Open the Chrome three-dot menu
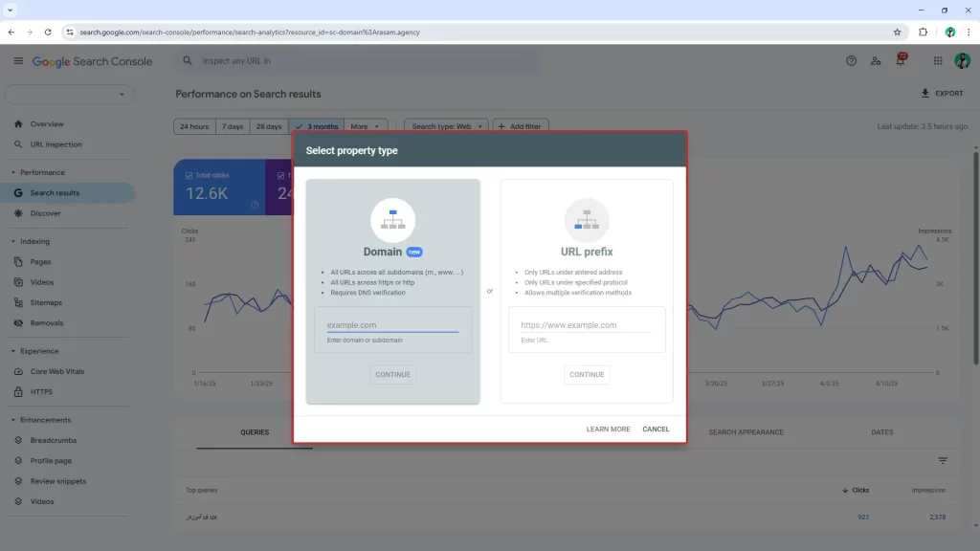980x551 pixels. 969,32
